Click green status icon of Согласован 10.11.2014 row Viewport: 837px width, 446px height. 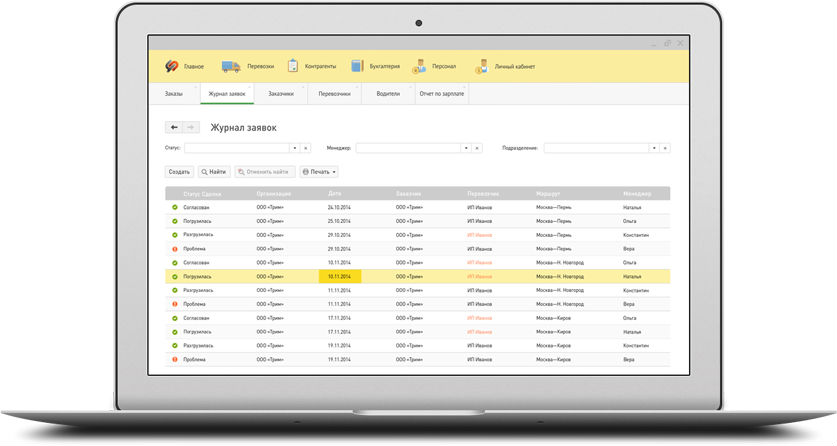(175, 262)
